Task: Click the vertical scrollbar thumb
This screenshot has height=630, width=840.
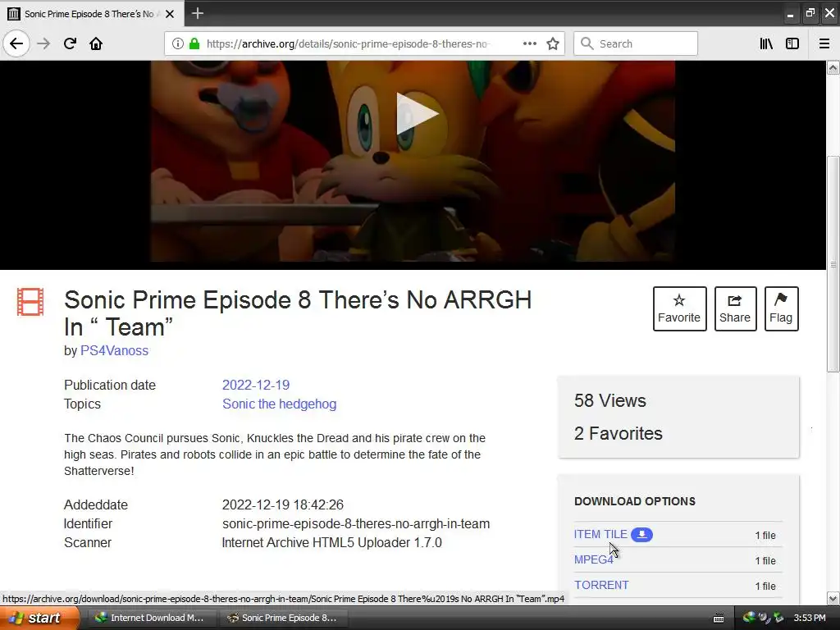Action: [x=833, y=263]
